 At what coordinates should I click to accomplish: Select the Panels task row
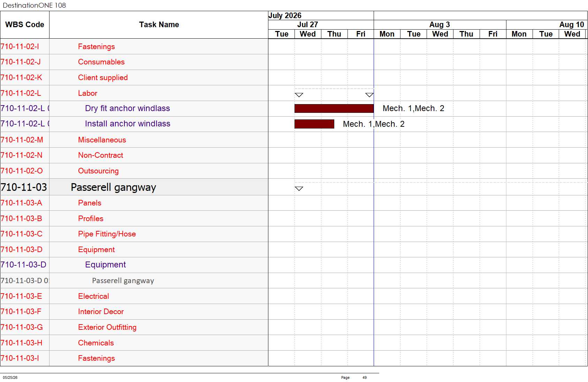click(x=134, y=203)
